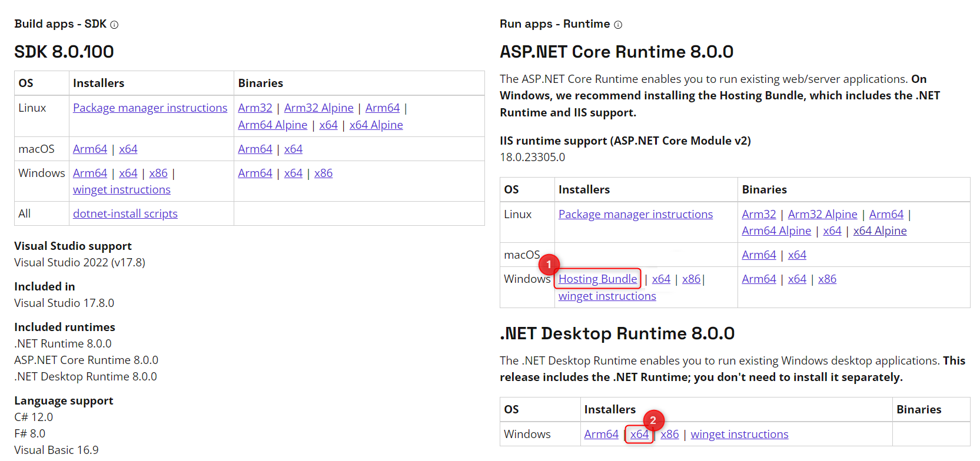Viewport: 980px width, 461px height.
Task: Select ASP.NET Core Runtime 8.0.0 under Included runtimes
Action: pos(86,360)
